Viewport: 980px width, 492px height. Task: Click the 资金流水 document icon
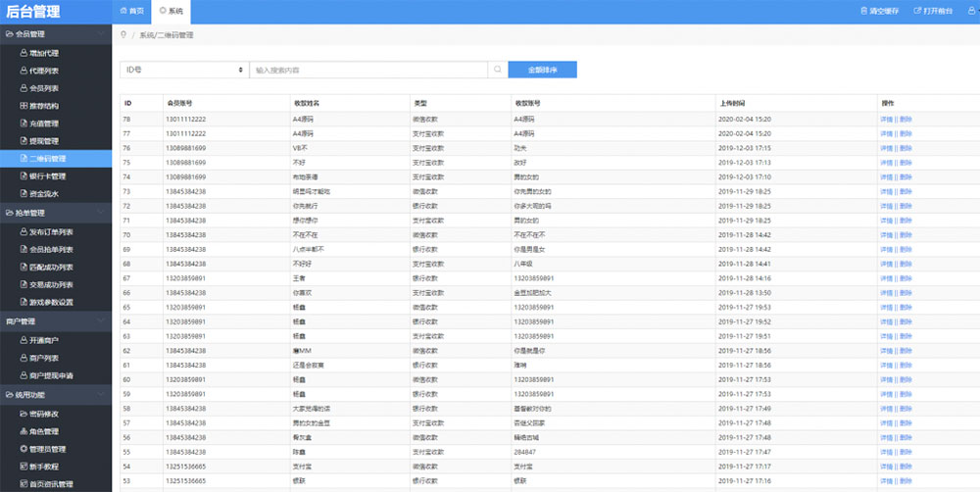pos(24,193)
